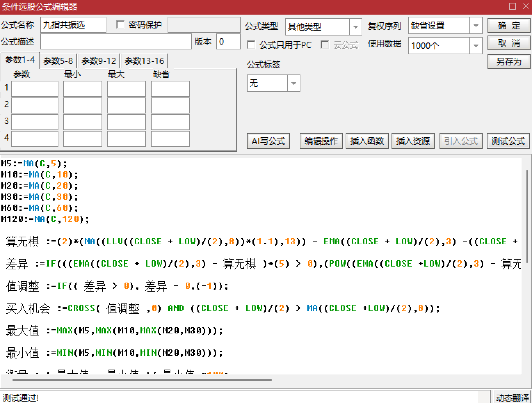Toggle the 公式只用于PC checkbox

tap(251, 45)
